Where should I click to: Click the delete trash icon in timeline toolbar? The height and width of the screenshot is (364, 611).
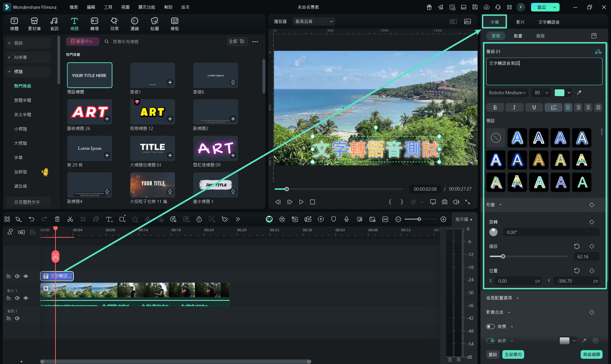click(x=57, y=219)
